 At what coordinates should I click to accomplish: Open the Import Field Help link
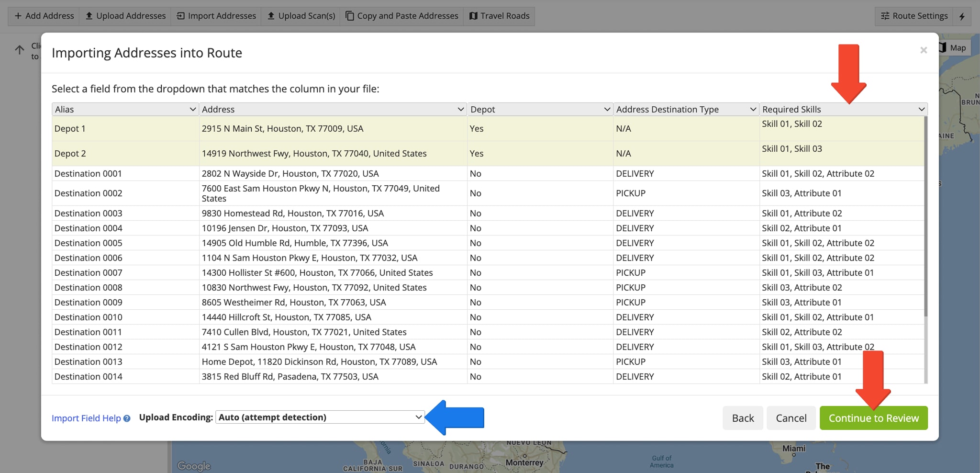[86, 418]
